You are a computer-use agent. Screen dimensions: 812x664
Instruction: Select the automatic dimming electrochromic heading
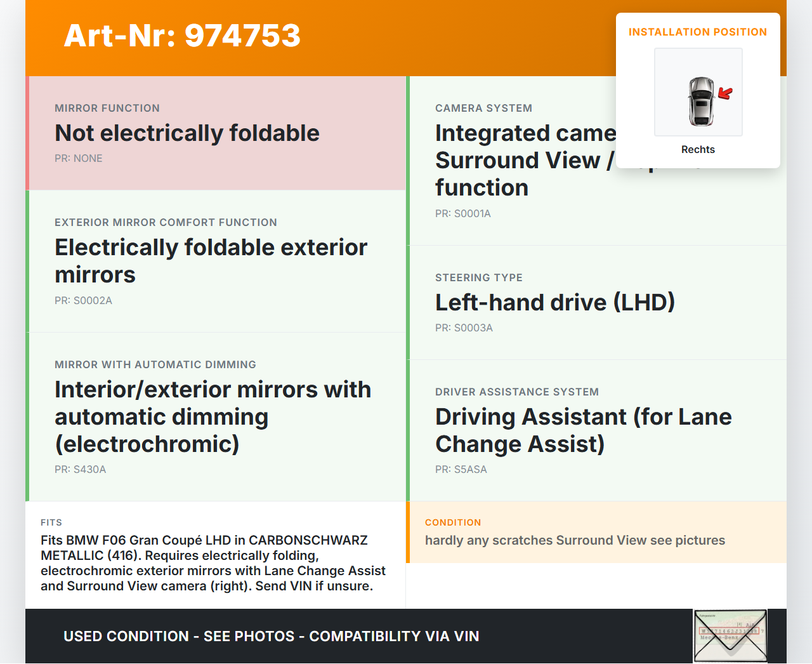213,416
